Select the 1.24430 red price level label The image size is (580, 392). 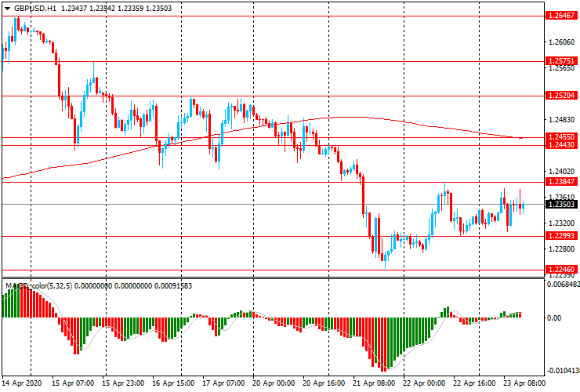[561, 145]
